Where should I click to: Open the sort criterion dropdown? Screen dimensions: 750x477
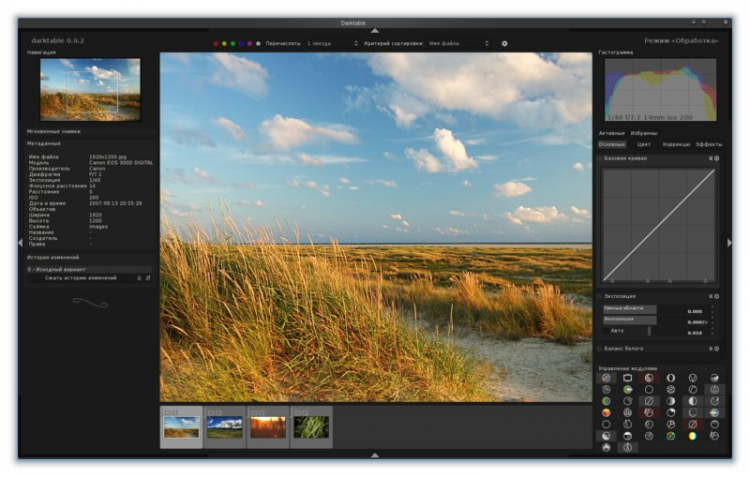456,43
